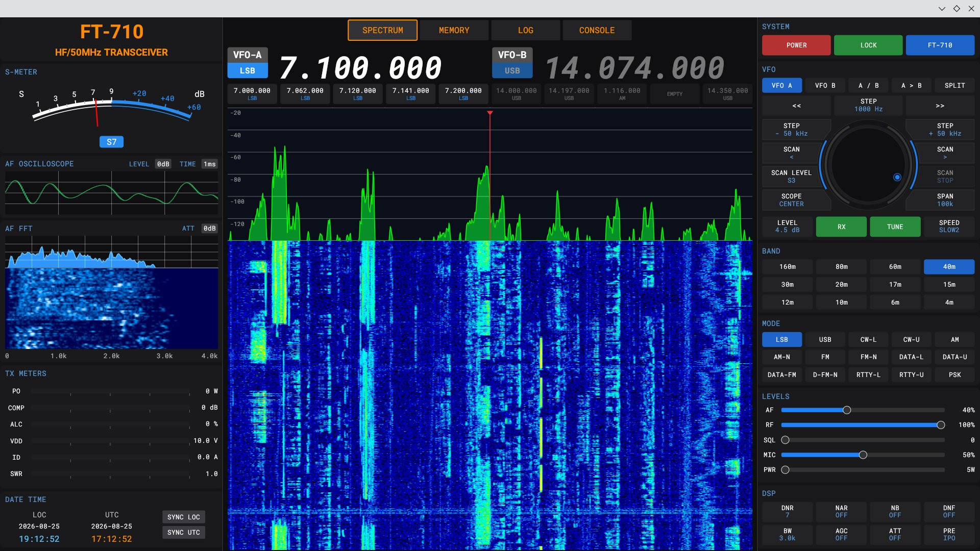Start downward scan with SCAN < button
980x551 pixels.
(x=792, y=153)
